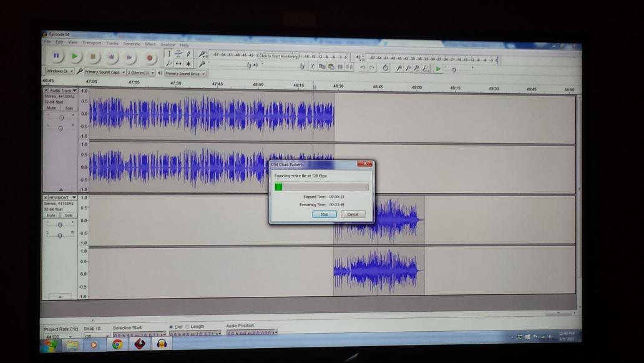Close NEWMONT track with X button

pos(46,197)
